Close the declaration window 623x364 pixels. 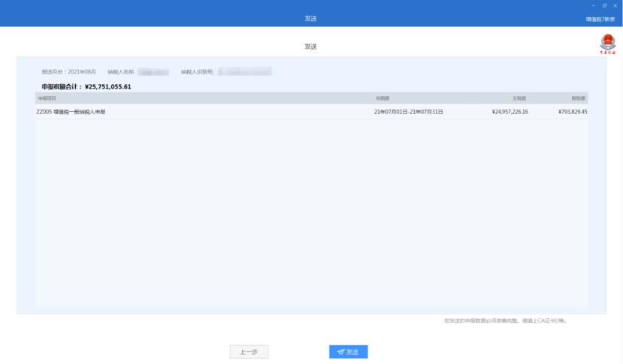[615, 5]
